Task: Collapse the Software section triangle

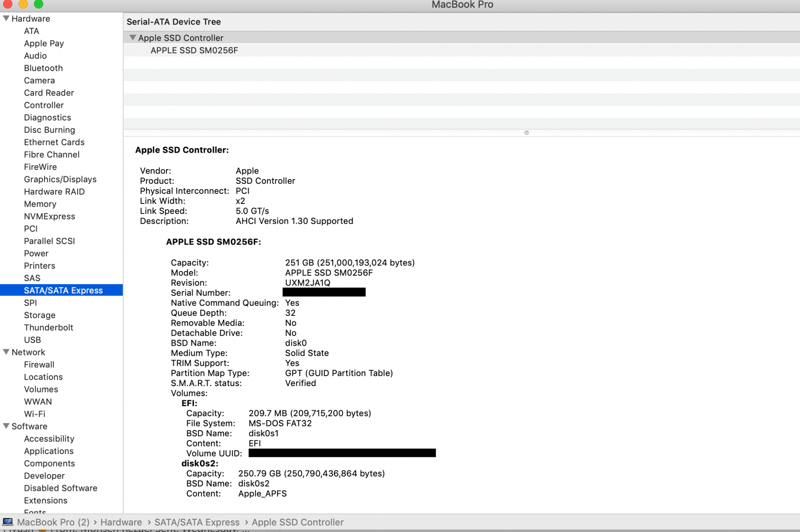Action: pyautogui.click(x=6, y=426)
